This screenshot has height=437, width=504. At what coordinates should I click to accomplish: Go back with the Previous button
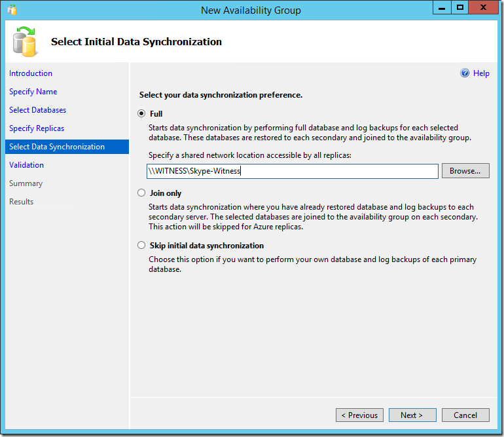pyautogui.click(x=359, y=415)
